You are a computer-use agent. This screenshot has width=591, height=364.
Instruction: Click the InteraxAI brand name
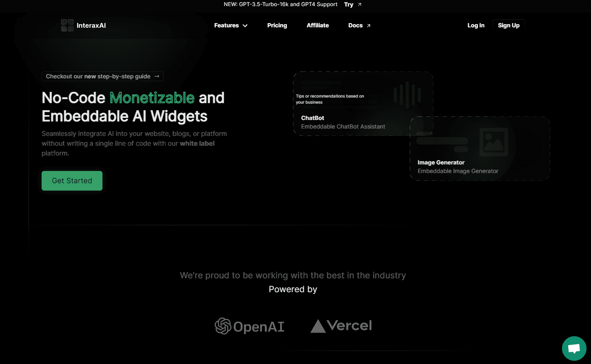(91, 25)
